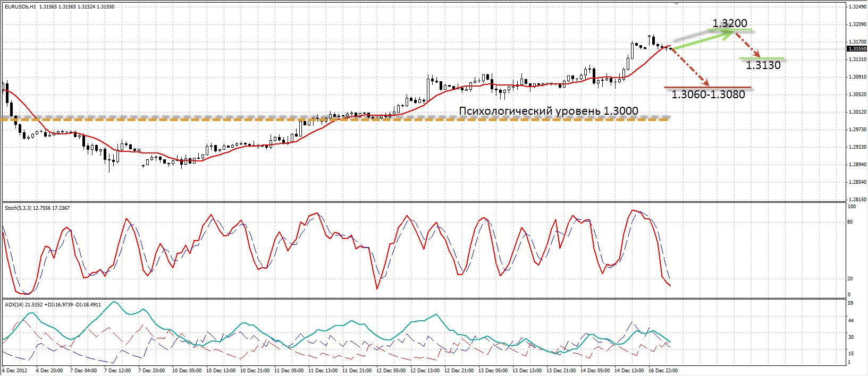Image resolution: width=868 pixels, height=376 pixels.
Task: Click the 1.3060-1.3080 support annotation text
Action: (709, 95)
